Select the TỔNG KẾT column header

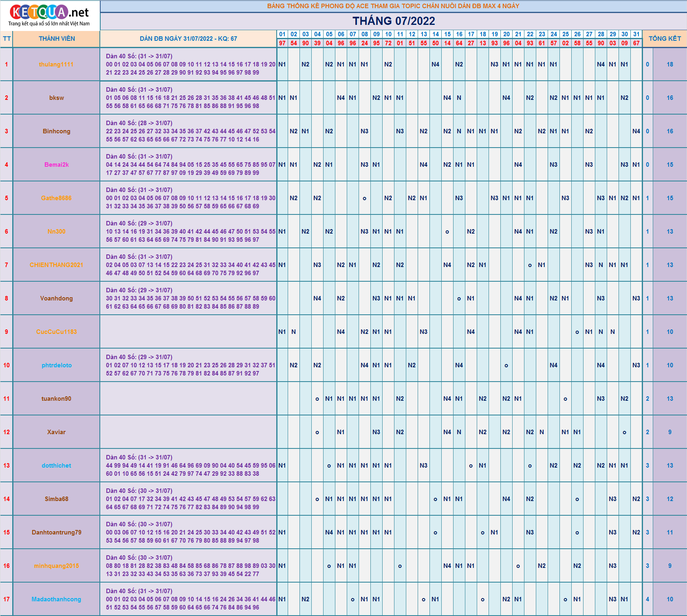[665, 39]
